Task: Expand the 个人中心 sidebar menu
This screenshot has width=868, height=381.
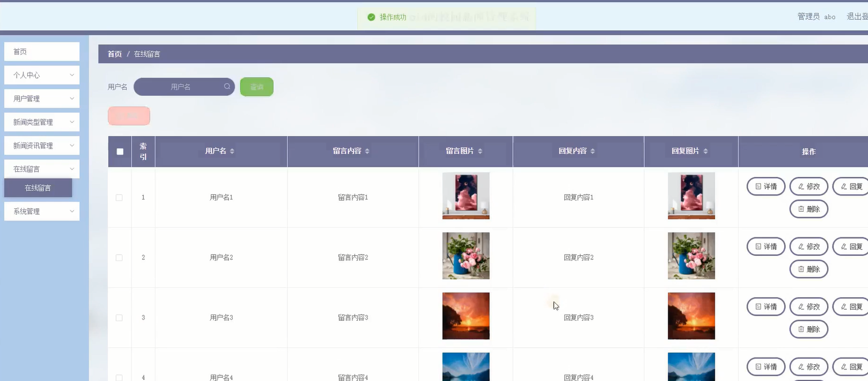Action: tap(42, 75)
